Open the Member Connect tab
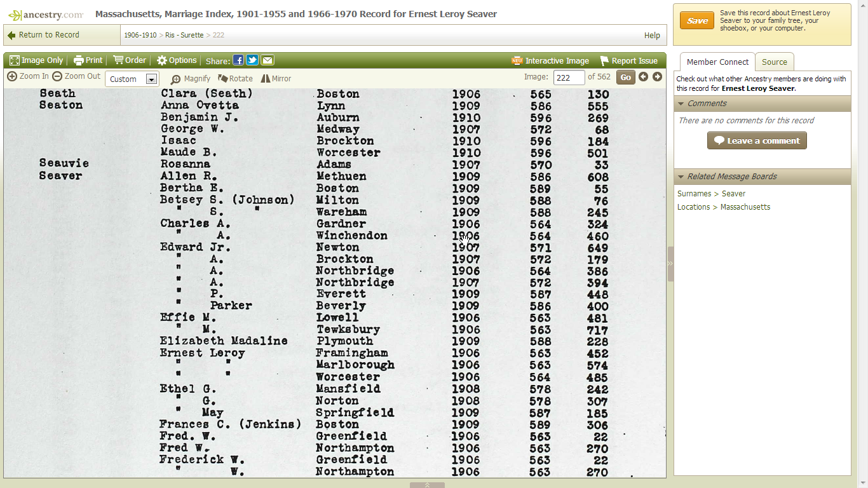The height and width of the screenshot is (488, 868). 717,62
